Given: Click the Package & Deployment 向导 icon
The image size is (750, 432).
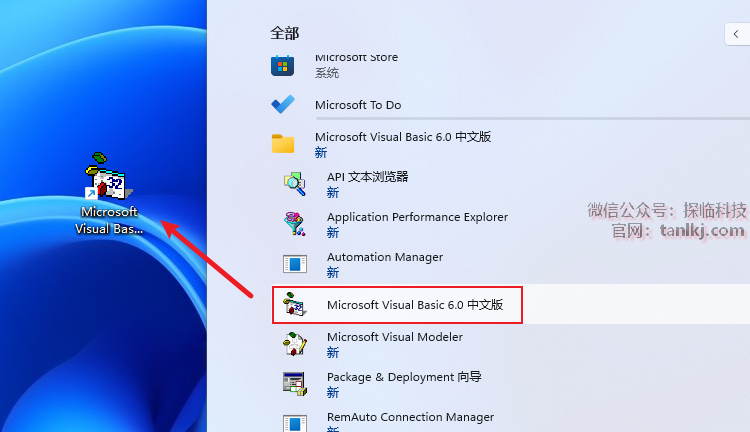Looking at the screenshot, I should point(294,384).
